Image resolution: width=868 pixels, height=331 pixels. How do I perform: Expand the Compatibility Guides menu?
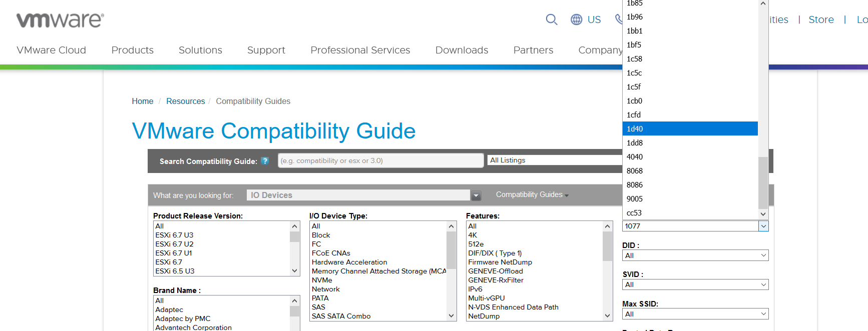click(532, 194)
